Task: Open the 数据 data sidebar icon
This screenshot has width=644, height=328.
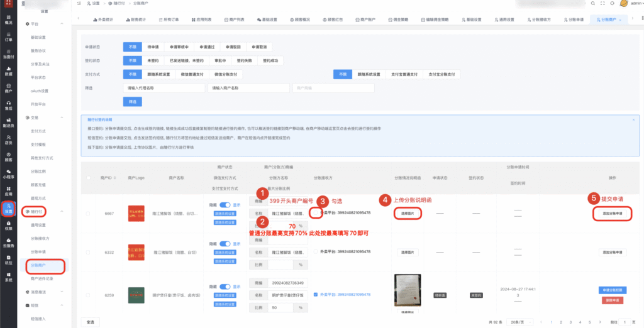Action: pyautogui.click(x=8, y=72)
